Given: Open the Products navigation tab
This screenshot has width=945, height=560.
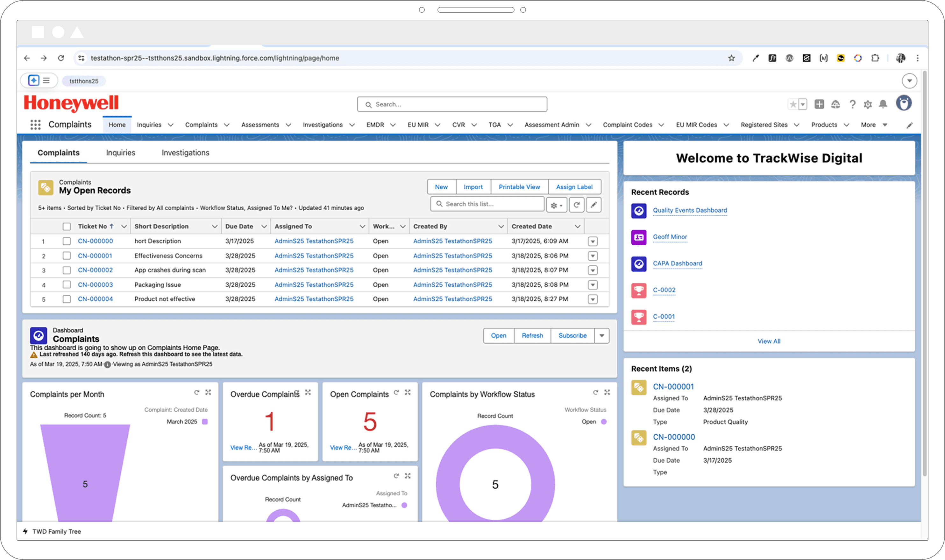Looking at the screenshot, I should point(824,125).
